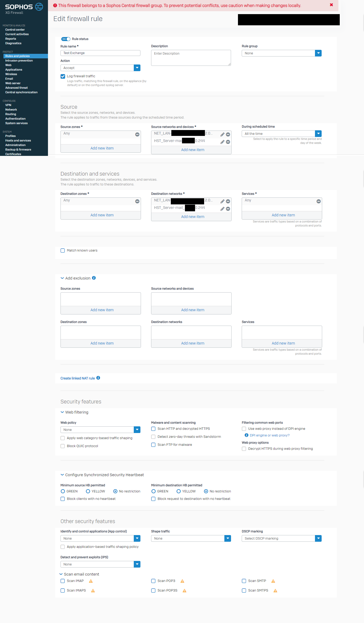The image size is (364, 623).
Task: Select YELLOW minimum destination heartbeat
Action: coord(179,491)
